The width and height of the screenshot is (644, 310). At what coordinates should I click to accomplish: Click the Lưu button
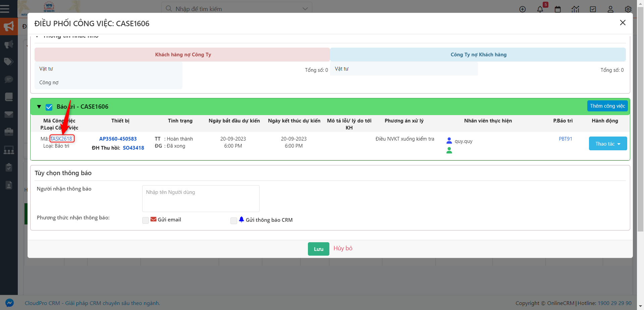pyautogui.click(x=319, y=249)
